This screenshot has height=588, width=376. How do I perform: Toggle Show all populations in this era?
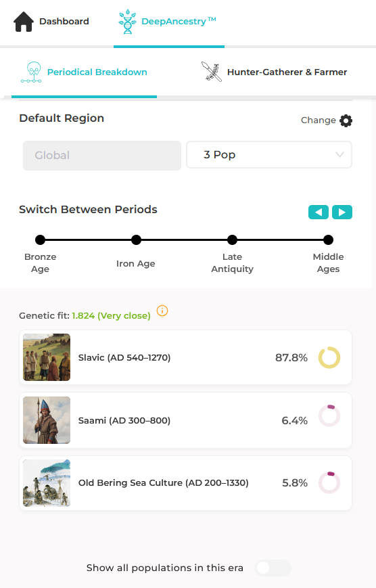(273, 568)
